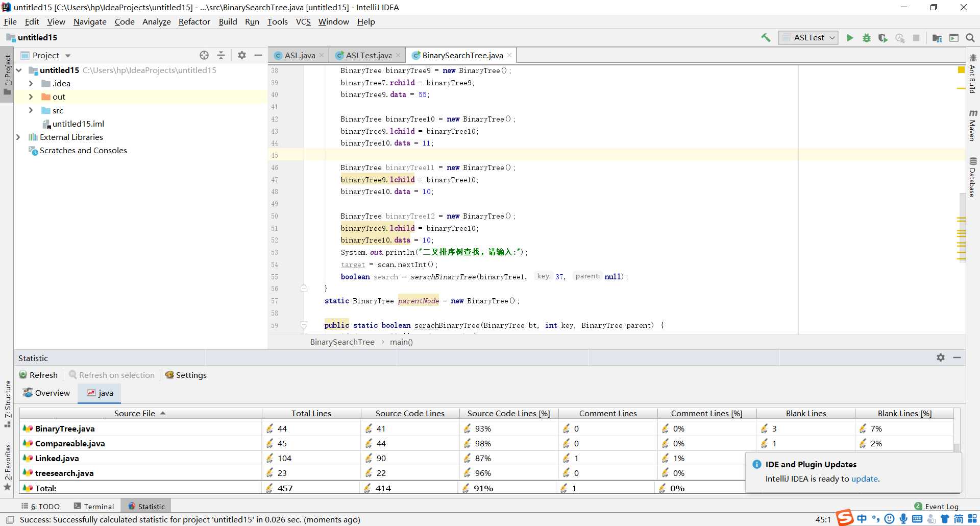Open the Ant Build side panel
The height and width of the screenshot is (526, 980).
click(x=973, y=74)
